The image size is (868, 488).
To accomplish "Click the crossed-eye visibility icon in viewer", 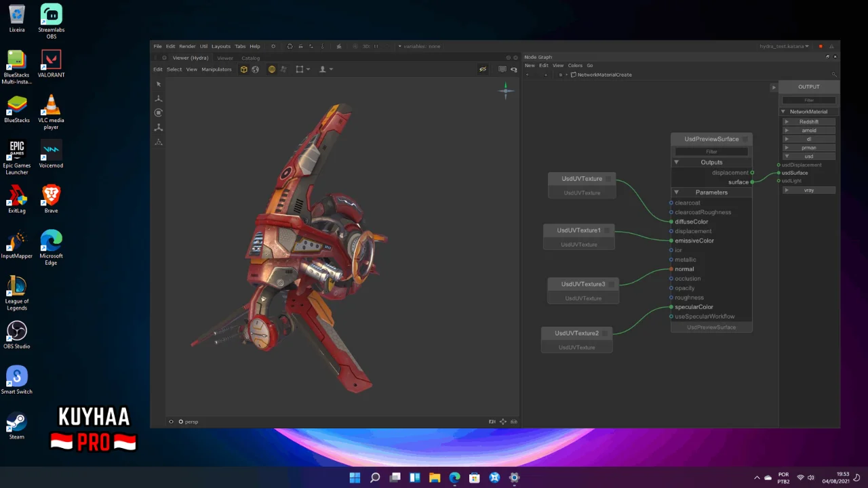I will point(483,69).
